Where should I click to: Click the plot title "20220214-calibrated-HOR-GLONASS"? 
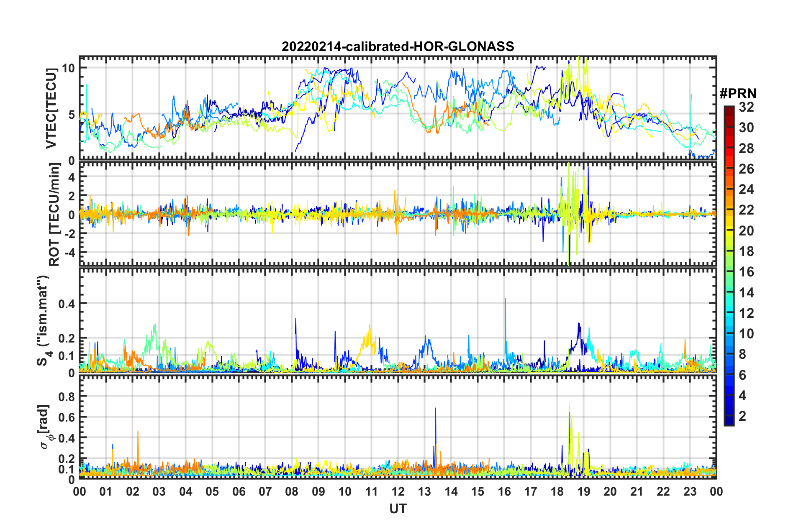[398, 46]
